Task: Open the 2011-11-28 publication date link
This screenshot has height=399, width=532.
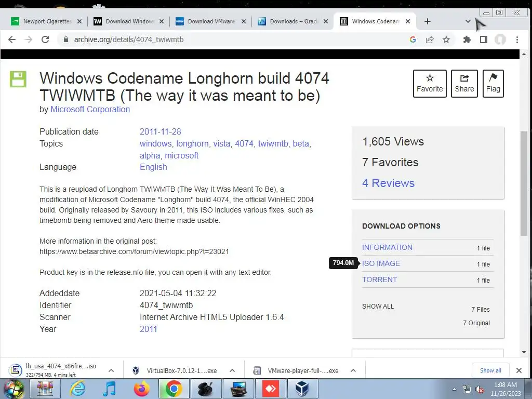Action: click(160, 131)
